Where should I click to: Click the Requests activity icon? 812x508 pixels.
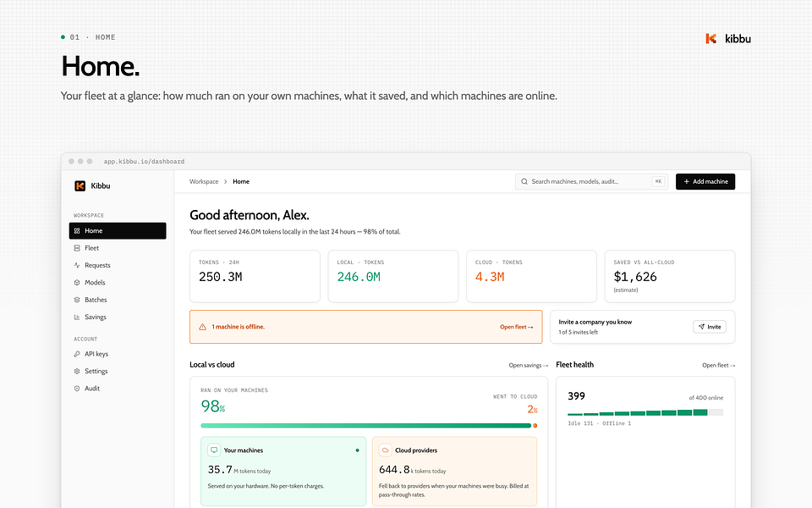(77, 265)
